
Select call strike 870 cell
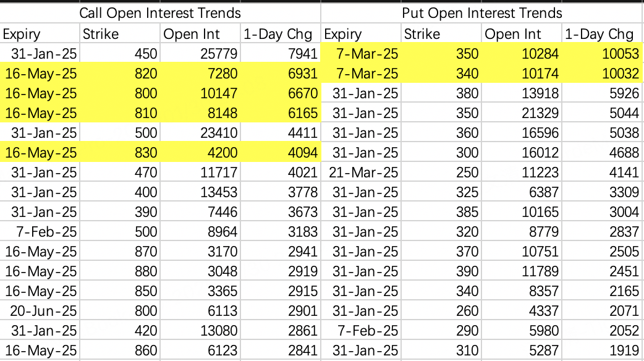point(120,252)
